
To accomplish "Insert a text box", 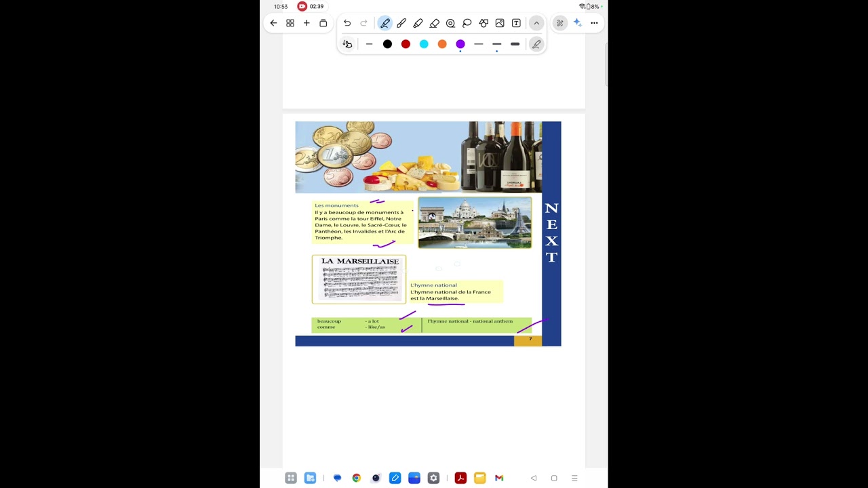I will [x=516, y=23].
